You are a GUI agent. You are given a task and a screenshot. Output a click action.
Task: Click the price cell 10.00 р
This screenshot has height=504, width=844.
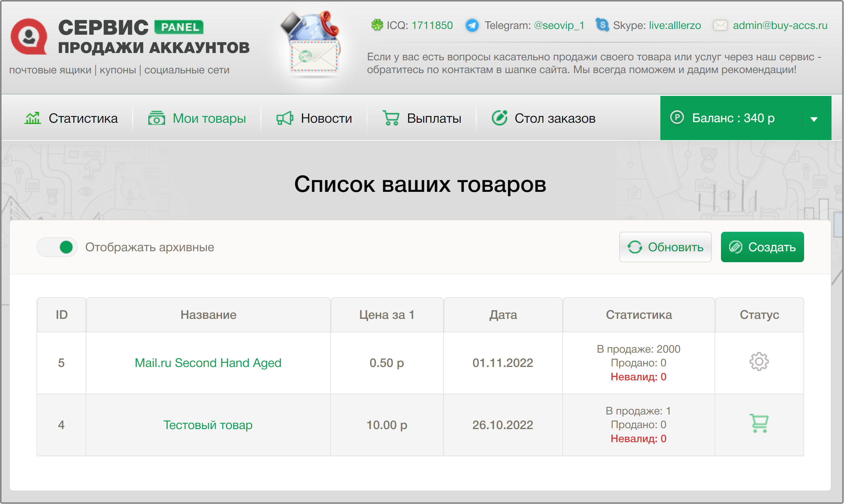(387, 425)
